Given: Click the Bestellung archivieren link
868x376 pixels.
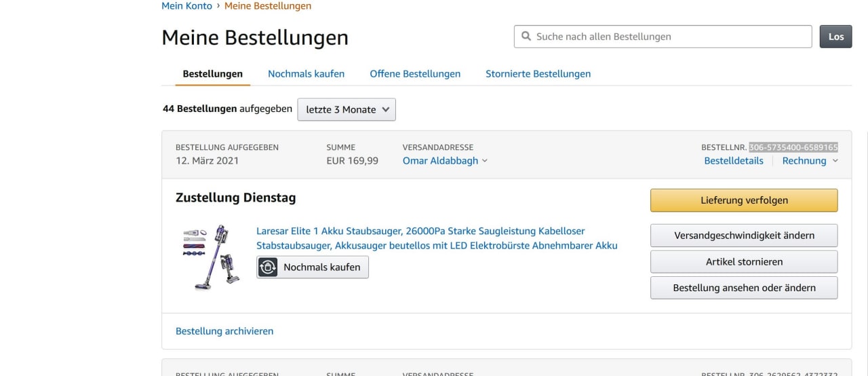Looking at the screenshot, I should (224, 331).
